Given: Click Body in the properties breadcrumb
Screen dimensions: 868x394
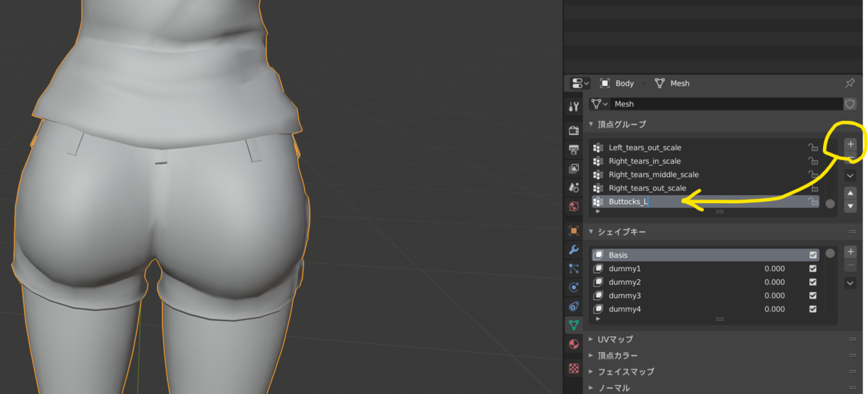Looking at the screenshot, I should 624,83.
